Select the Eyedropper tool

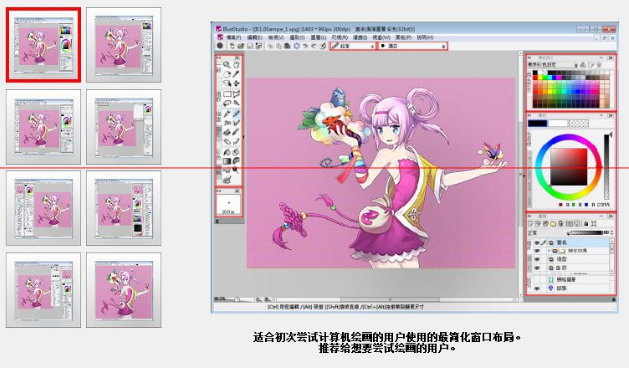pyautogui.click(x=236, y=74)
